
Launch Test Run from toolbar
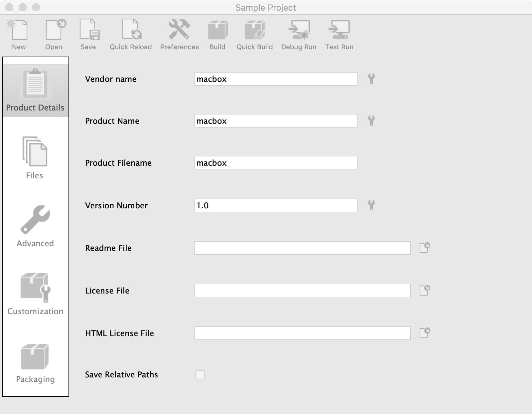click(x=339, y=35)
